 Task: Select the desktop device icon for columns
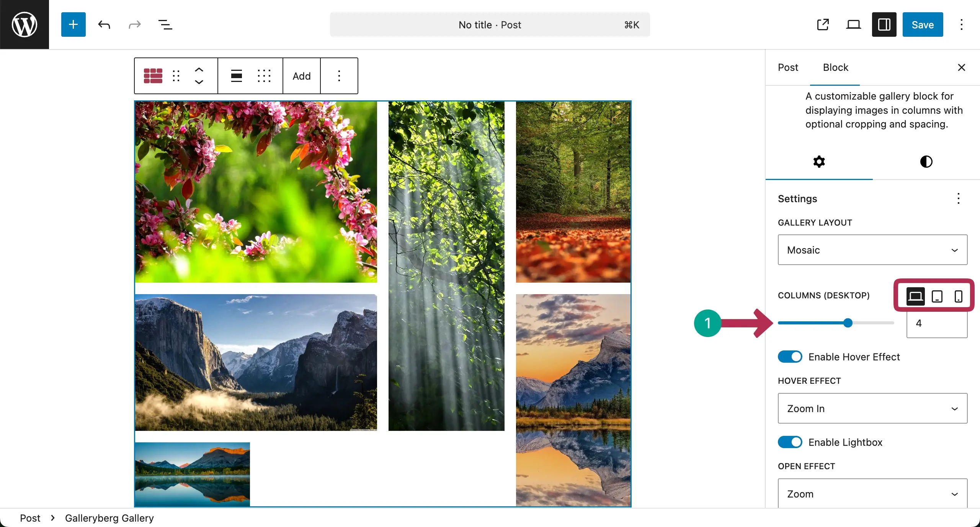point(915,296)
